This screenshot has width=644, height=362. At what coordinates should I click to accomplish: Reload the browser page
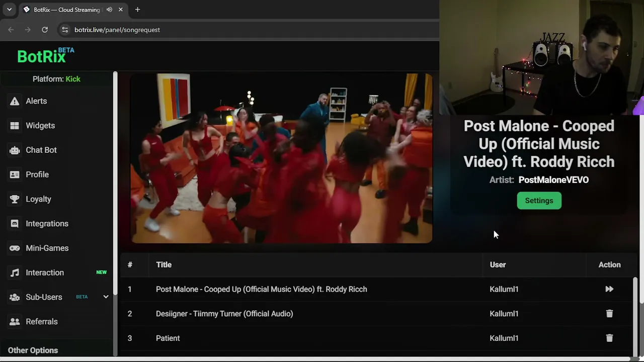[x=45, y=30]
